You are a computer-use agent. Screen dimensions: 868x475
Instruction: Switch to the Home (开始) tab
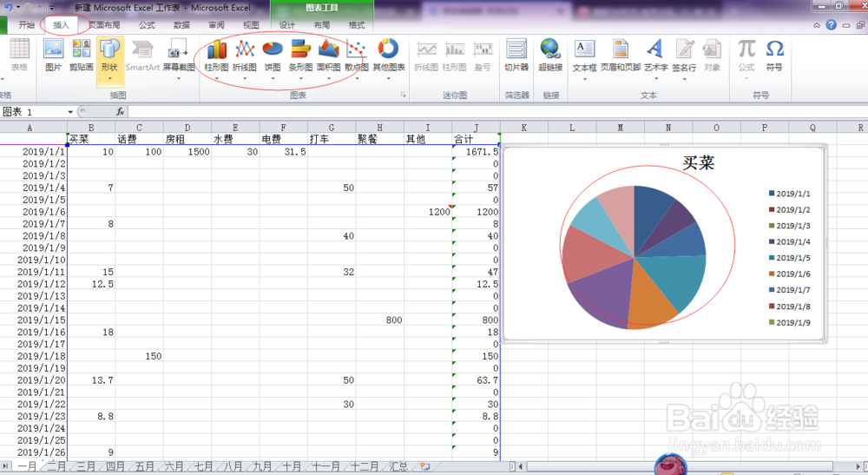coord(26,25)
